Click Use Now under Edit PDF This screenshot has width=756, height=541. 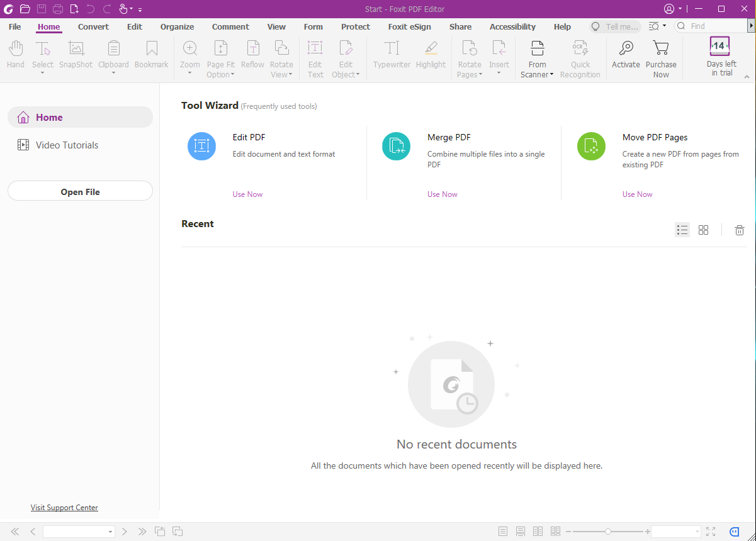tap(247, 194)
